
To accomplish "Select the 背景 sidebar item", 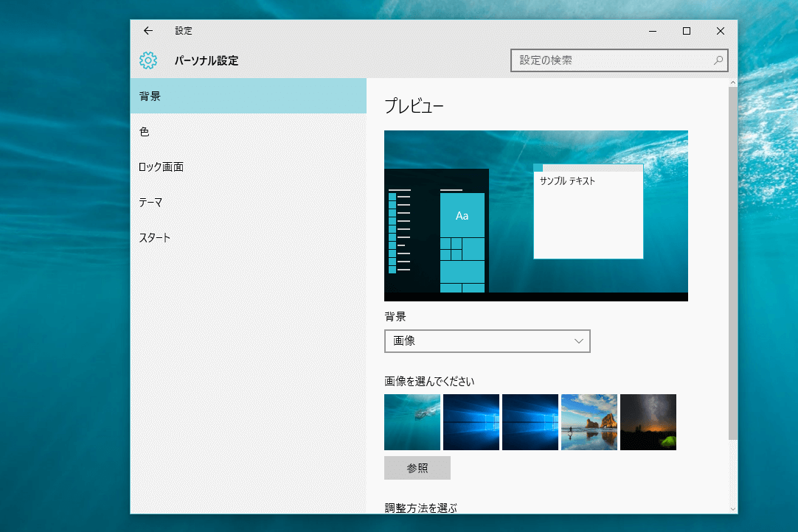I will coord(249,96).
